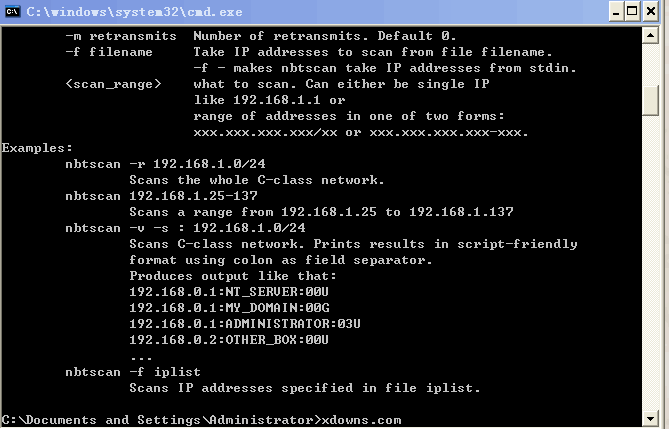
Task: Minimize the command prompt window
Action: (616, 12)
